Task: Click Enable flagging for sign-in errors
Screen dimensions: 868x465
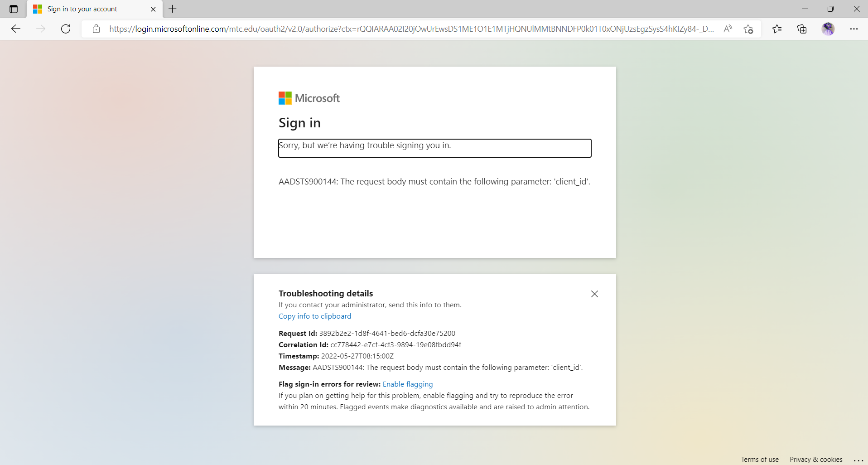Action: tap(407, 384)
